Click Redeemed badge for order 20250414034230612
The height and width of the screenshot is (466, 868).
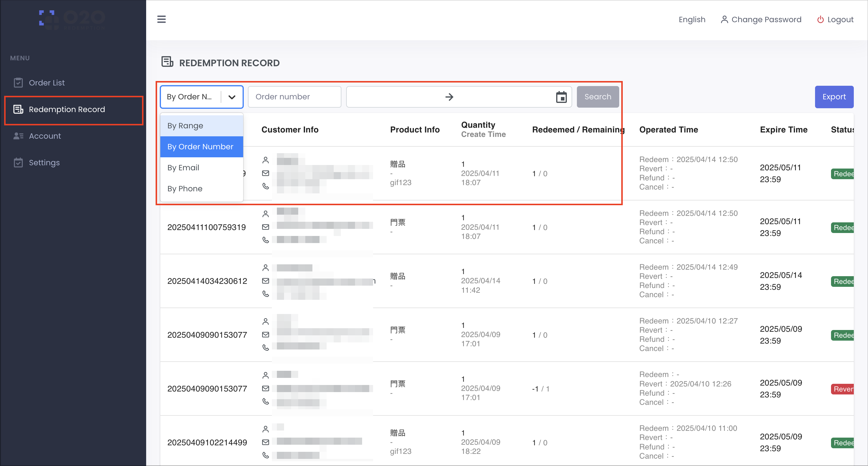tap(842, 281)
